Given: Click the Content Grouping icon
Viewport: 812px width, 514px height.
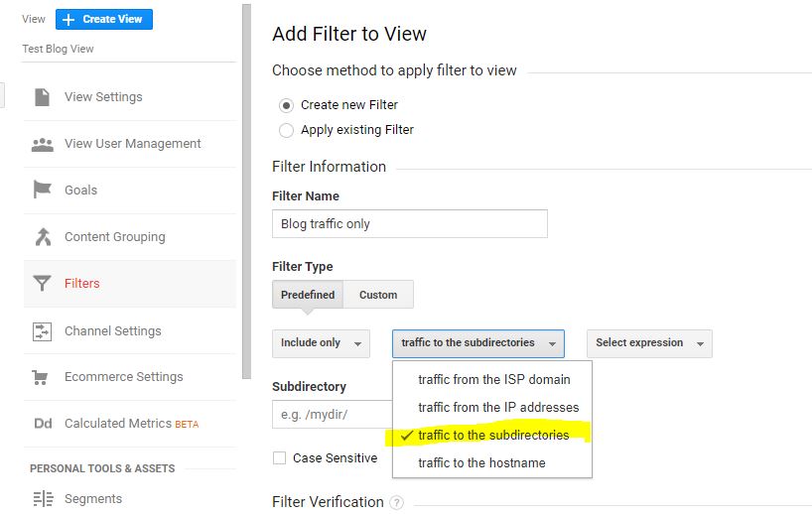Looking at the screenshot, I should coord(43,236).
